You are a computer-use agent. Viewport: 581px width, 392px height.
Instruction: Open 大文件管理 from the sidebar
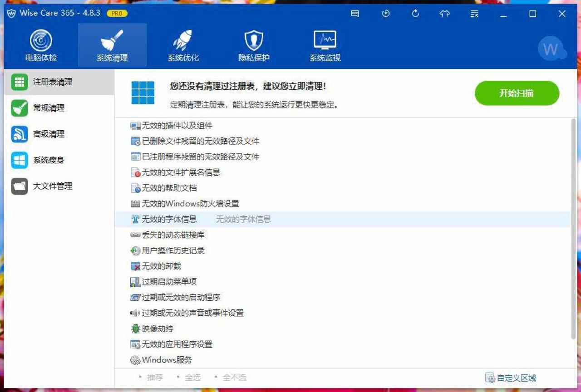[x=52, y=186]
